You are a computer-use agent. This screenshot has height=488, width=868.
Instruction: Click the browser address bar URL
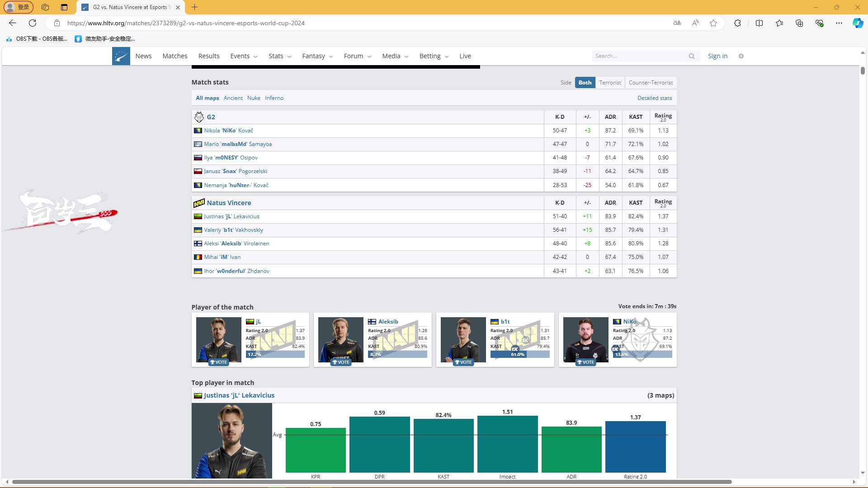pos(186,23)
